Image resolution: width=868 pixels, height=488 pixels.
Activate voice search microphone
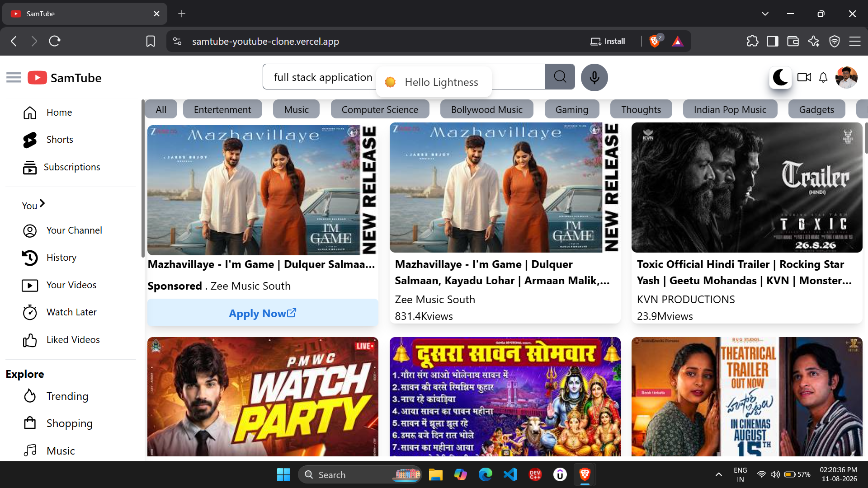tap(594, 77)
